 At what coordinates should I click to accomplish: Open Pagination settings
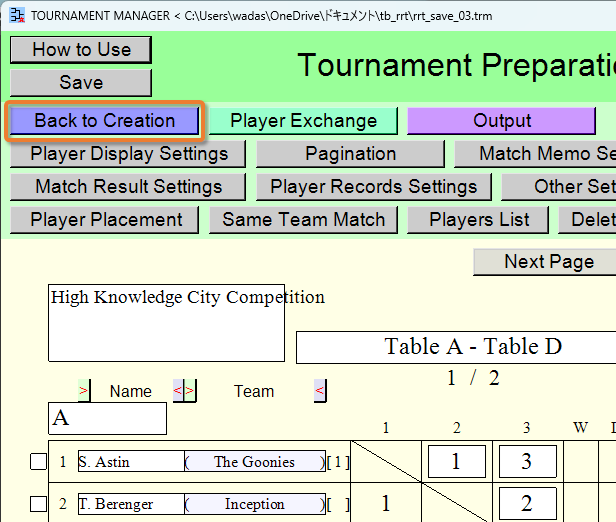[x=350, y=154]
